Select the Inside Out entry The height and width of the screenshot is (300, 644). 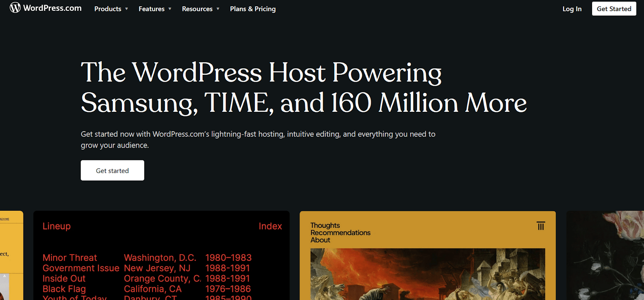pos(64,279)
